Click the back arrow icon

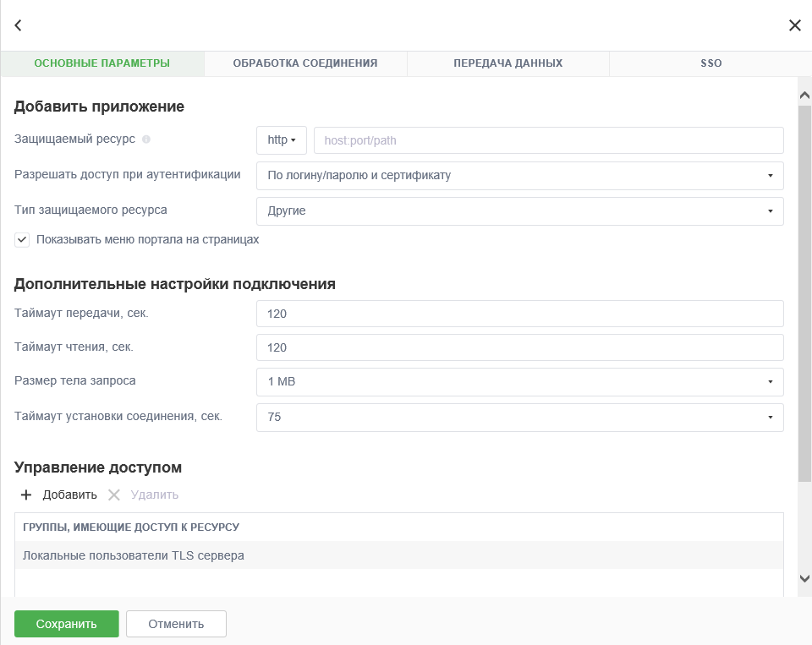[x=18, y=25]
